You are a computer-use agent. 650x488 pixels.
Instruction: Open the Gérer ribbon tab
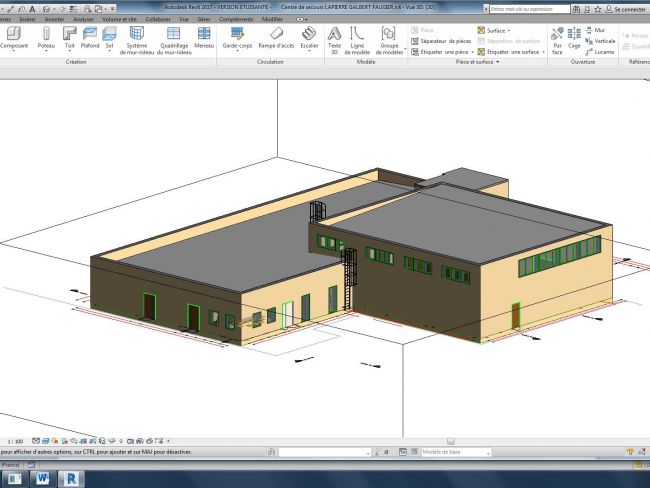(x=203, y=19)
